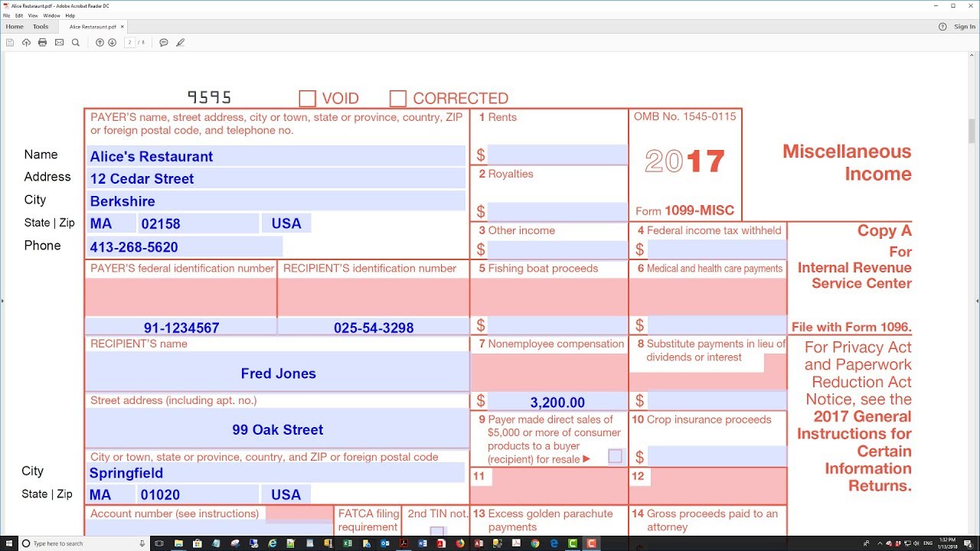Click payer zip field 02158

pyautogui.click(x=198, y=223)
